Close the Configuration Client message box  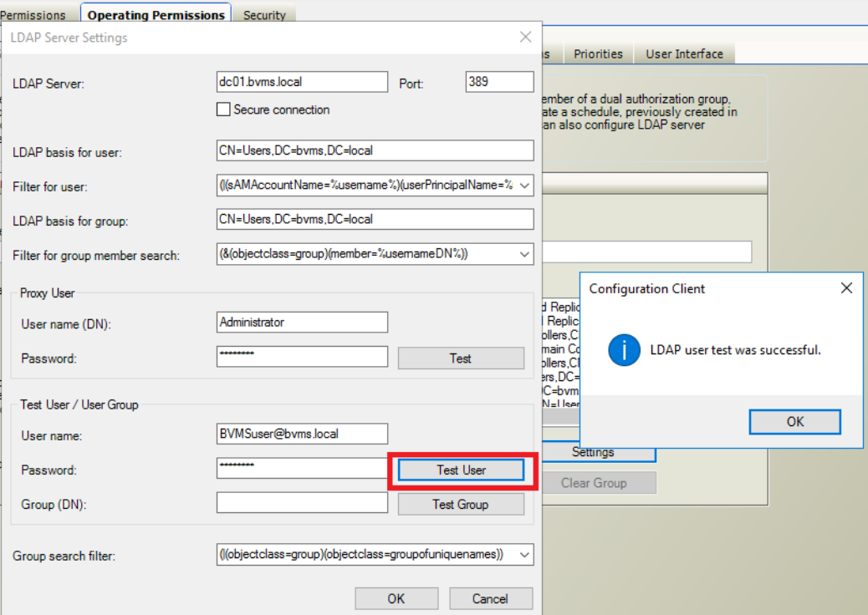click(x=846, y=288)
